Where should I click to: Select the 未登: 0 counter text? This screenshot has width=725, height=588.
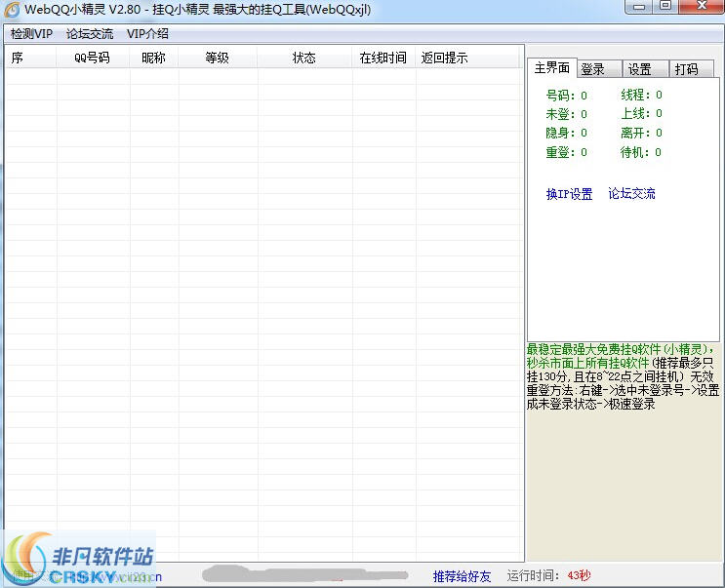(566, 114)
